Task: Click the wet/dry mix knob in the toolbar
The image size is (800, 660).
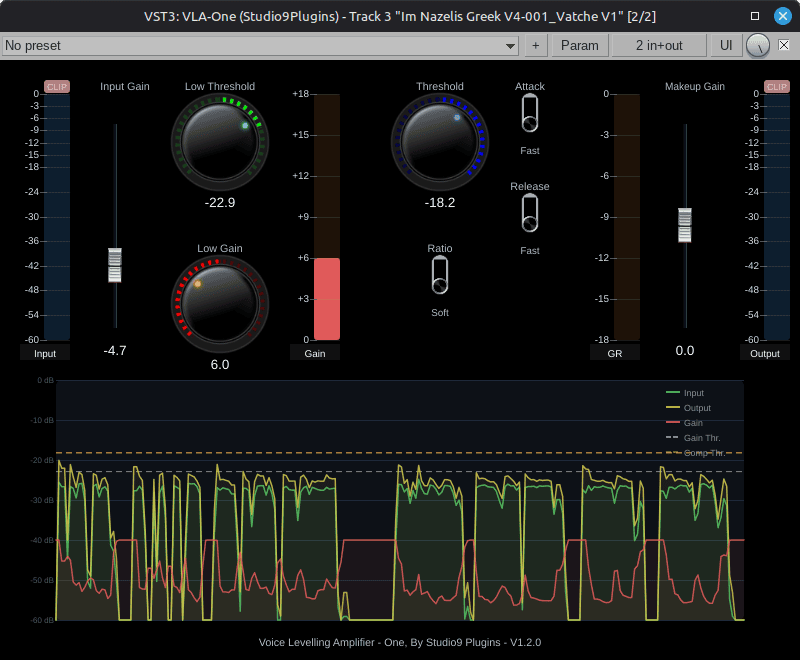Action: pos(758,46)
